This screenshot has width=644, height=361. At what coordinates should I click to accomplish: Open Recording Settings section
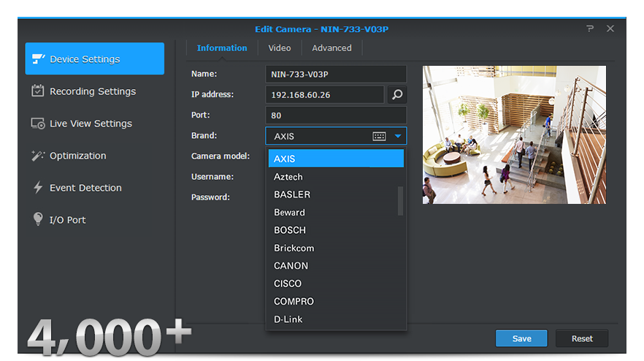[x=94, y=91]
